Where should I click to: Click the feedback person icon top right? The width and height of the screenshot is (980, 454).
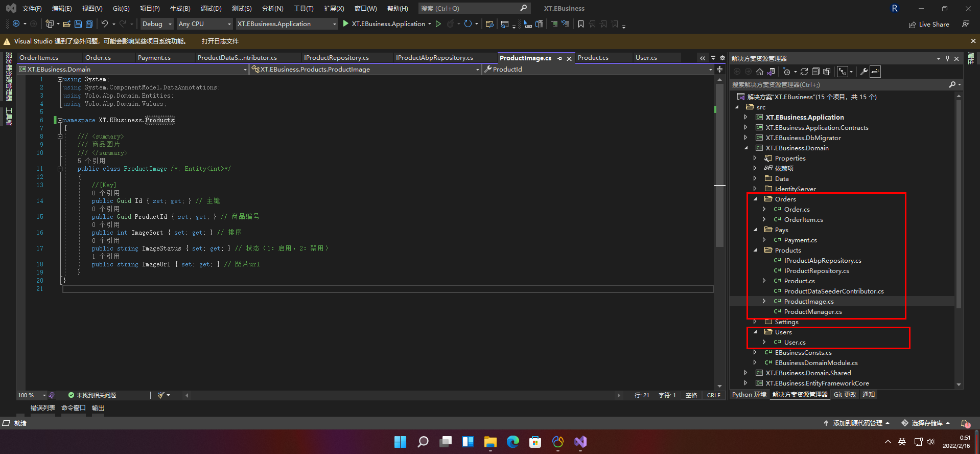(x=966, y=24)
